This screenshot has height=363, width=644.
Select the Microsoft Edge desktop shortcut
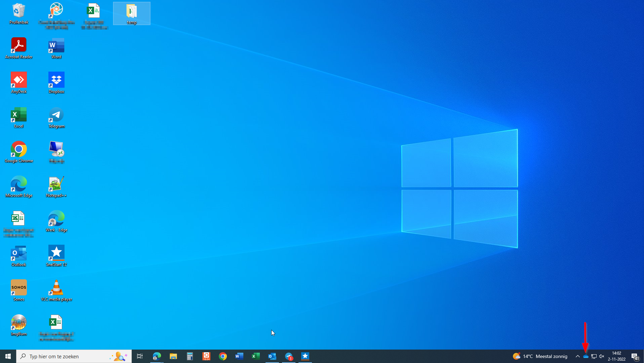(19, 187)
